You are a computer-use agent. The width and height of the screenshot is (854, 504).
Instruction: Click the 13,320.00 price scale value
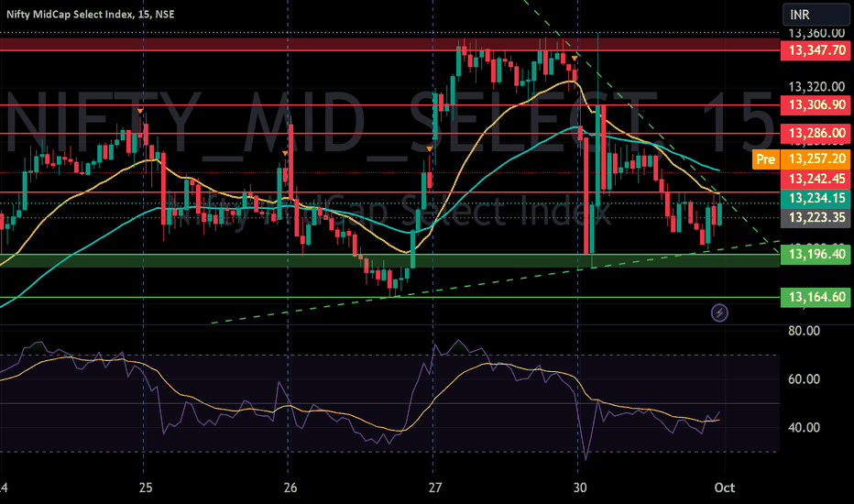point(816,87)
